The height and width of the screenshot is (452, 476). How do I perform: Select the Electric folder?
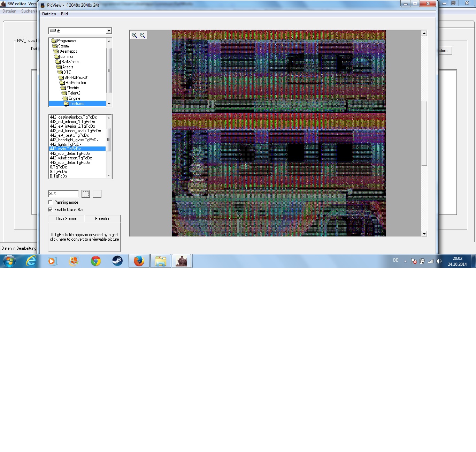pos(72,88)
